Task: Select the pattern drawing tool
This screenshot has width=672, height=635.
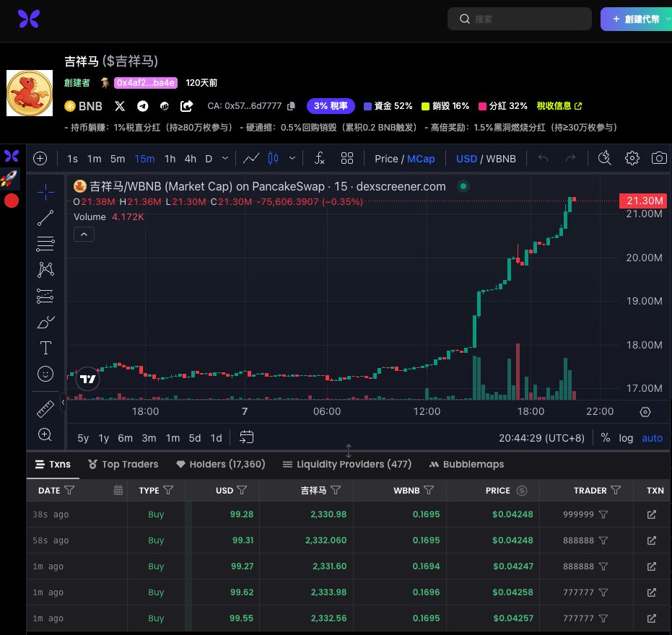Action: 45,269
